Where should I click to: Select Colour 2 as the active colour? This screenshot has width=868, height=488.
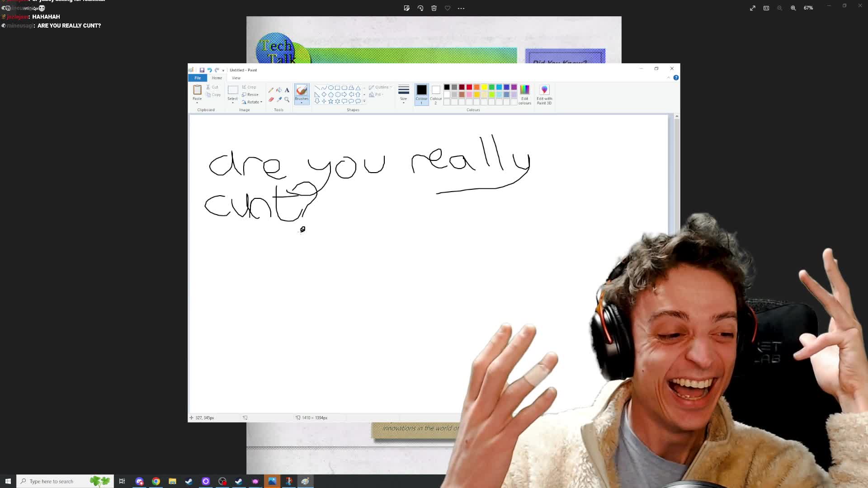[436, 94]
